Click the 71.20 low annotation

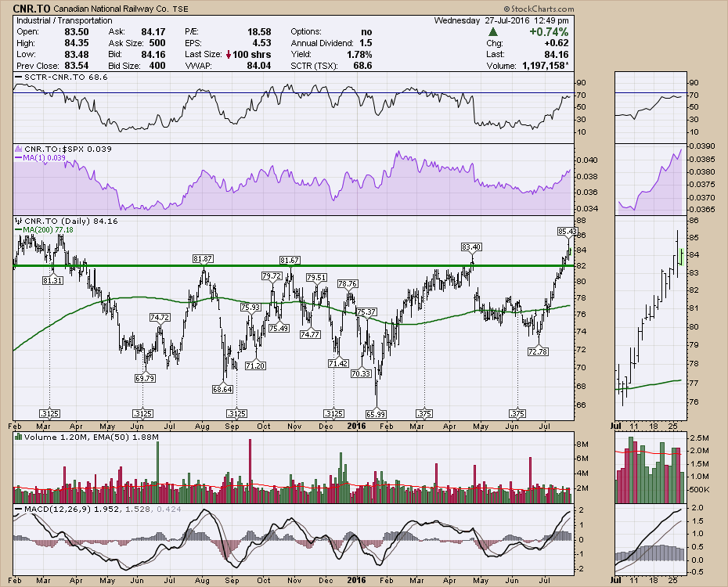click(255, 366)
